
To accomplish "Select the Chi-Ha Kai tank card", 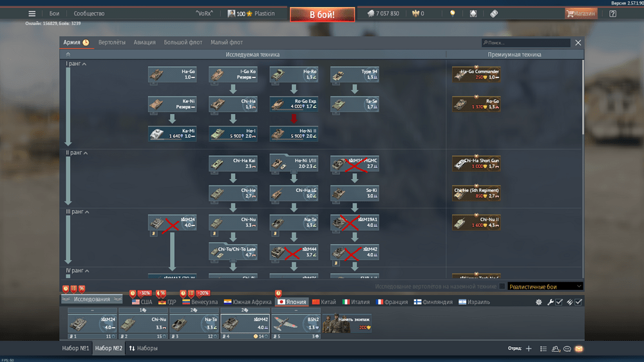I will click(233, 164).
